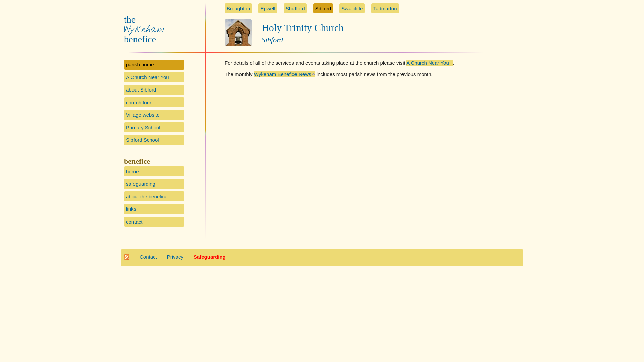Image resolution: width=644 pixels, height=362 pixels.
Task: Open the RSS feed icon in footer
Action: tap(127, 257)
